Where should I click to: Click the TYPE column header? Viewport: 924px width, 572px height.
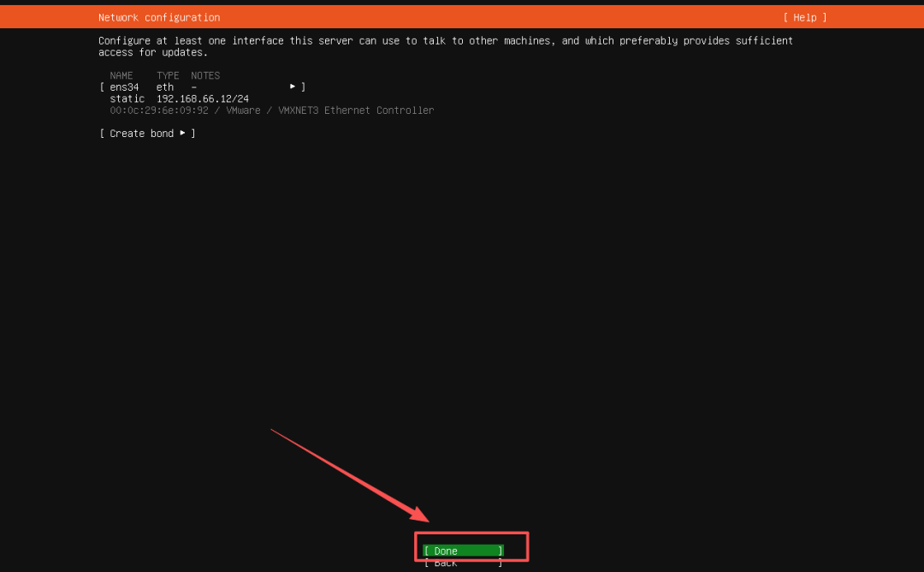(168, 75)
